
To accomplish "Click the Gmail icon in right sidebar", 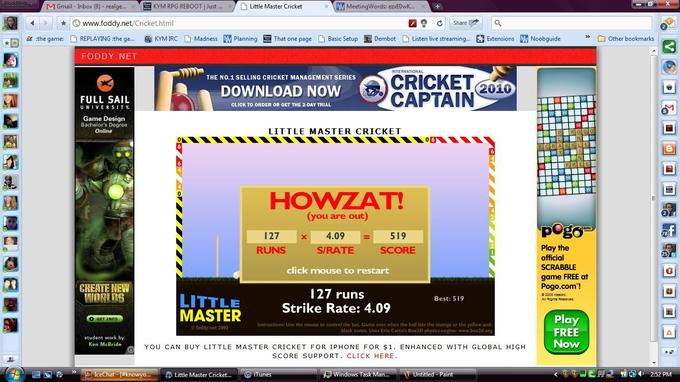I will (669, 108).
